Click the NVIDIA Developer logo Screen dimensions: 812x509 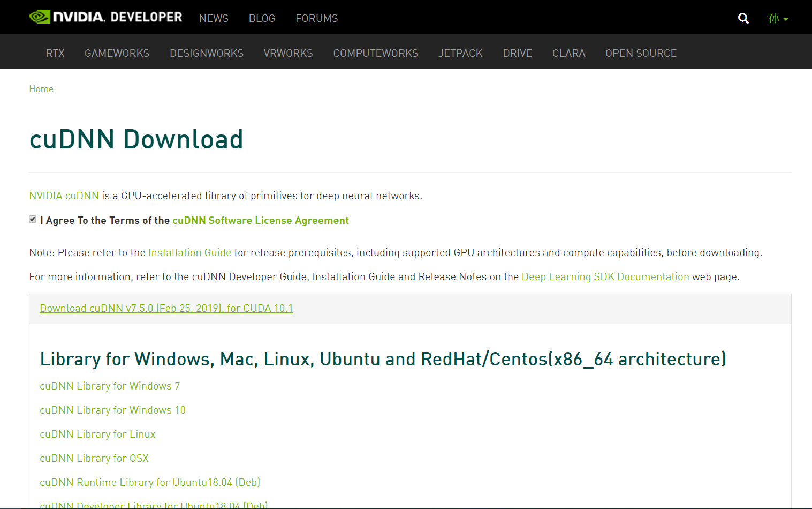105,17
